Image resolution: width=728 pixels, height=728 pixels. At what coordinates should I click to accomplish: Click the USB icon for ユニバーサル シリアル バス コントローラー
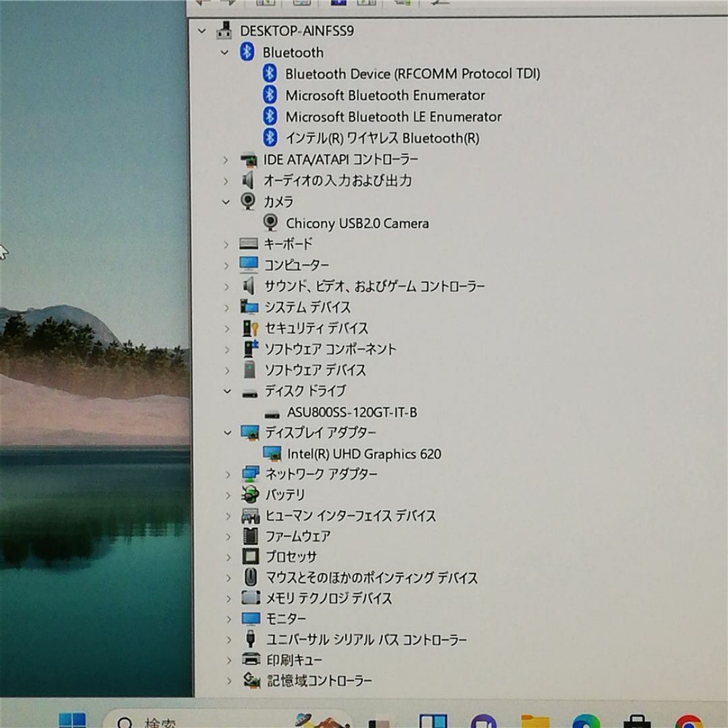tap(250, 639)
